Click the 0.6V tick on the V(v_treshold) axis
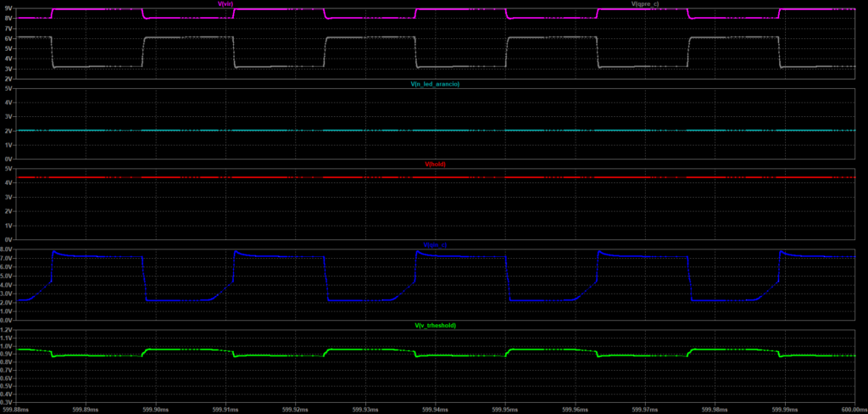 (7, 378)
